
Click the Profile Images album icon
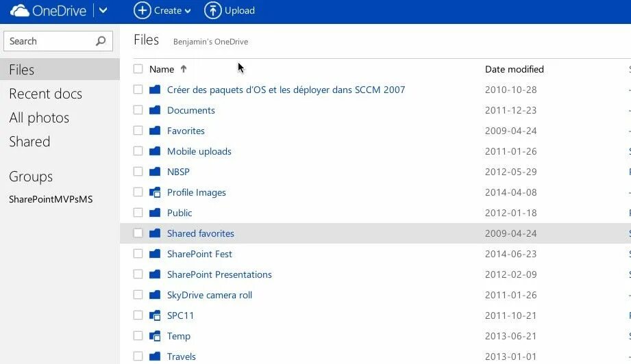click(155, 192)
